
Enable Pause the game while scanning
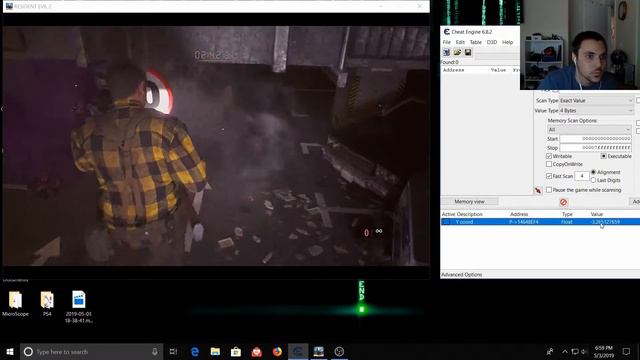[549, 190]
